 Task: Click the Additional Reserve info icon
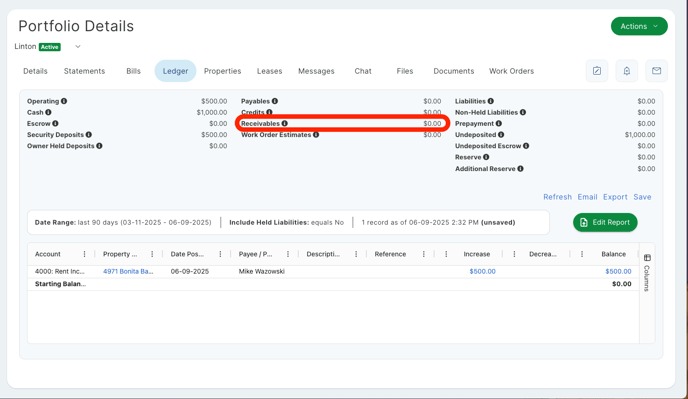(520, 169)
